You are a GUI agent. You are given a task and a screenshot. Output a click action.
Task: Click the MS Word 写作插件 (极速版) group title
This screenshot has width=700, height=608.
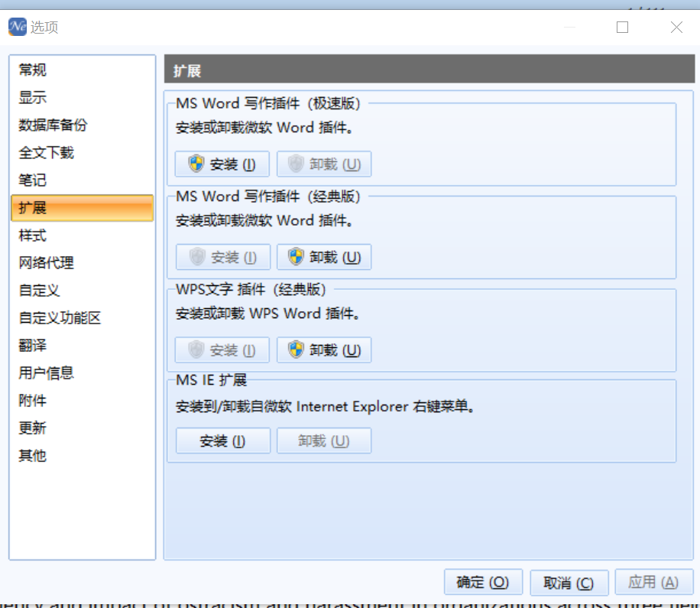(x=268, y=104)
